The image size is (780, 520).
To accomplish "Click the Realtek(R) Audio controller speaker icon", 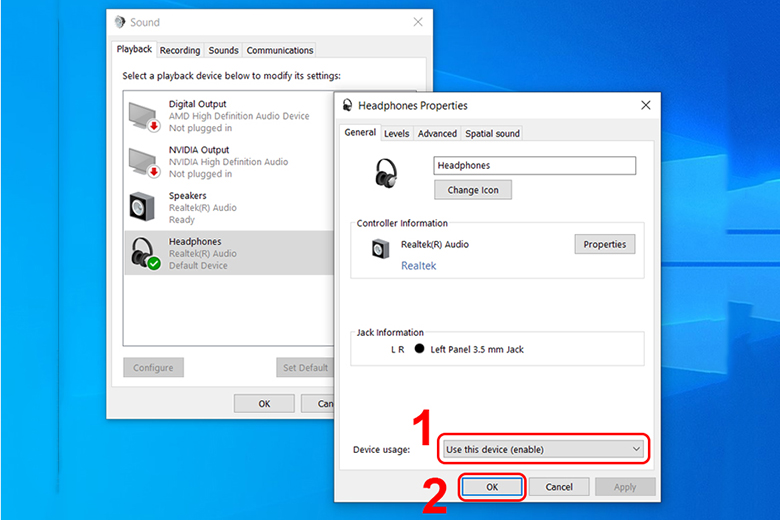I will click(381, 248).
